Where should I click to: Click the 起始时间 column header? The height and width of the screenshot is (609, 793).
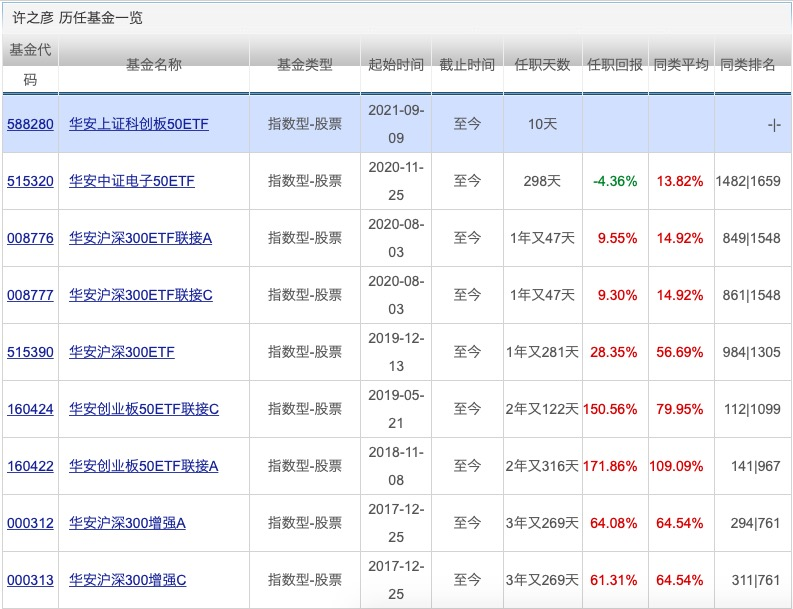396,65
